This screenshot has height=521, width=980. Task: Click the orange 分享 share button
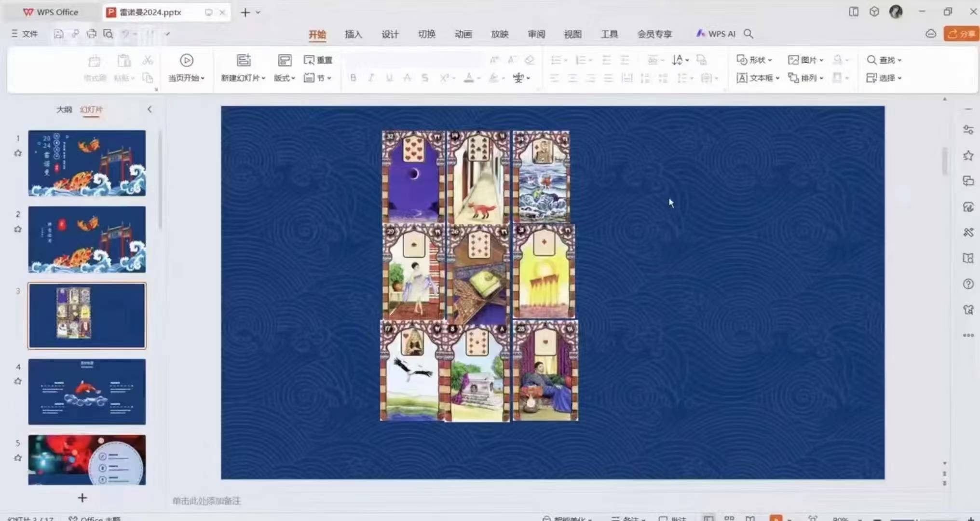961,34
